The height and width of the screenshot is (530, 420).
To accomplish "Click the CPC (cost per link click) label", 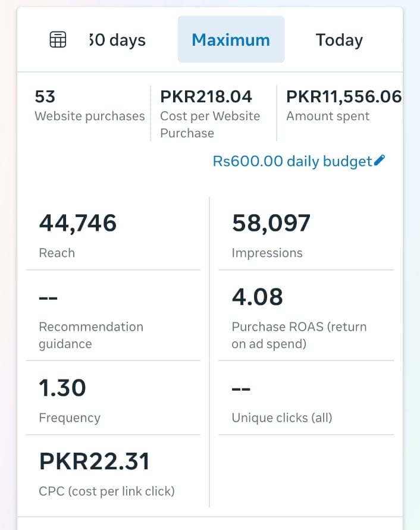I will 106,491.
